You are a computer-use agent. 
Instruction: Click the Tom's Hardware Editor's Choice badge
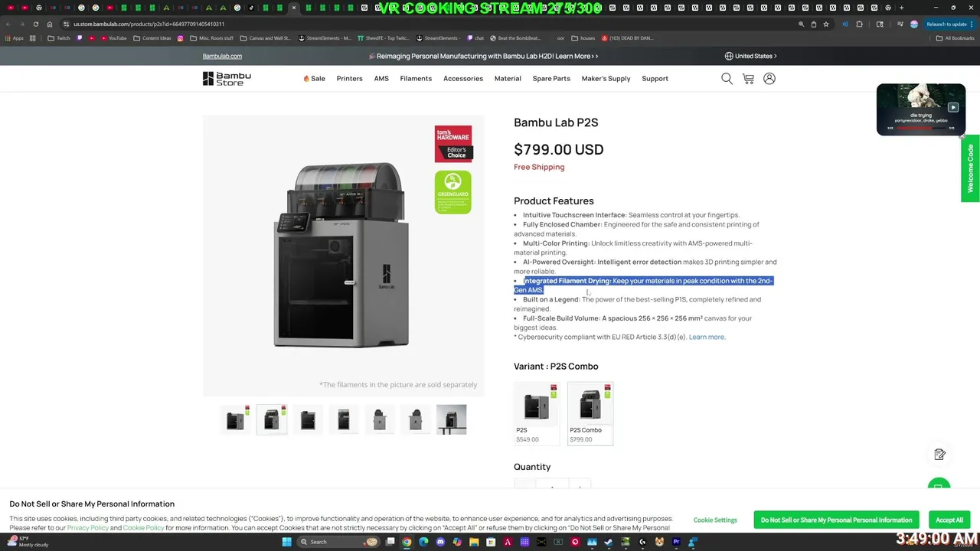coord(453,144)
